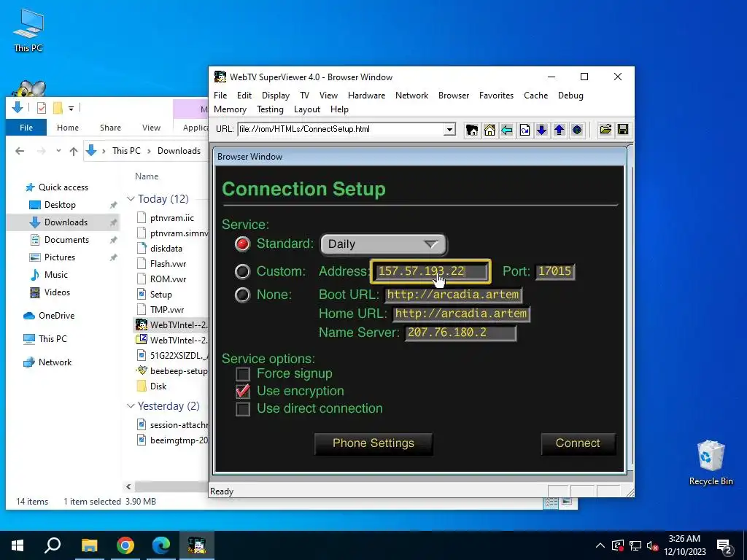The width and height of the screenshot is (747, 560).
Task: Click the muted volume tray icon
Action: pos(653,545)
